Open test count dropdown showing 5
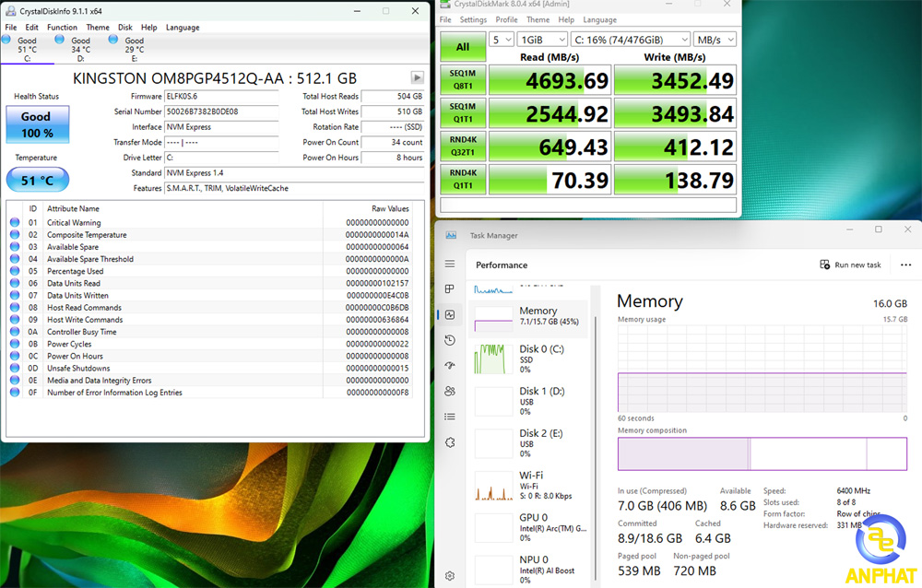This screenshot has height=588, width=922. 502,40
